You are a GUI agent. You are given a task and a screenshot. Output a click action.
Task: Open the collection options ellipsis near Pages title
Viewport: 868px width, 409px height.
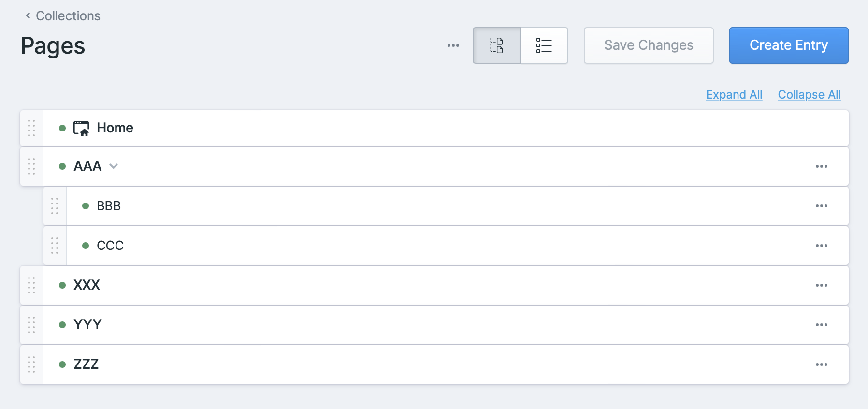click(x=453, y=45)
